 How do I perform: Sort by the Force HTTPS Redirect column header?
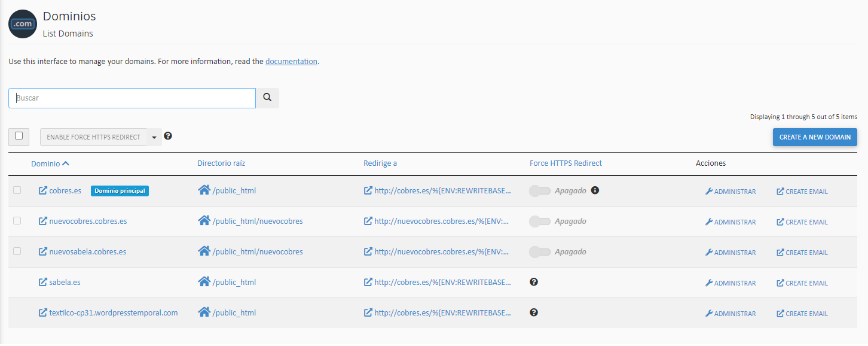tap(566, 163)
